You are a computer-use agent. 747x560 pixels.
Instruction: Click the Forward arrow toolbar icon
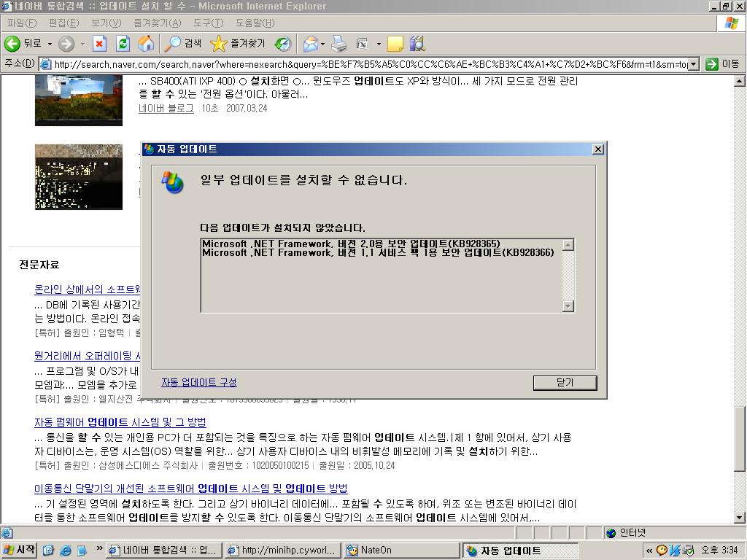click(66, 44)
